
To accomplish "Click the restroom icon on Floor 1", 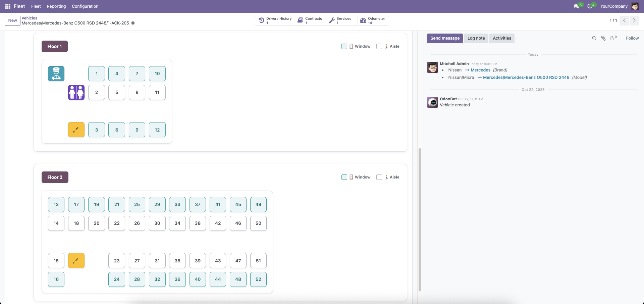I will pyautogui.click(x=76, y=92).
